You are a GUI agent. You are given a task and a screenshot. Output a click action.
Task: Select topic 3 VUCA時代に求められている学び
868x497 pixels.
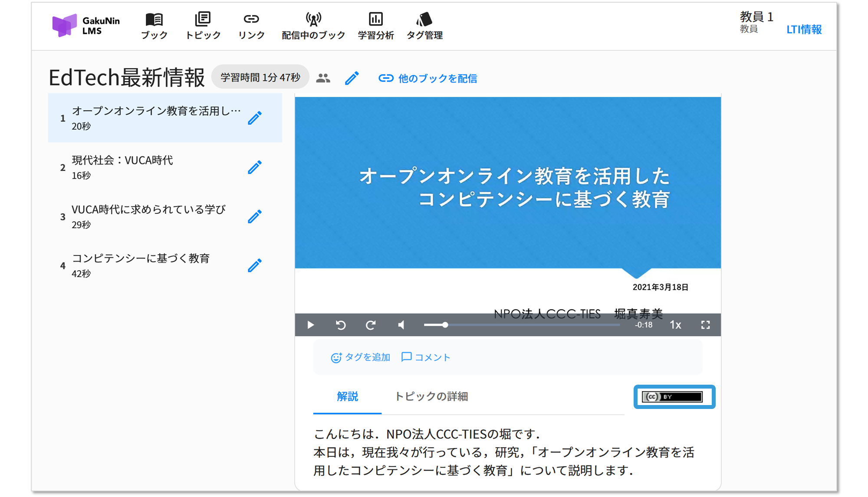coord(148,216)
